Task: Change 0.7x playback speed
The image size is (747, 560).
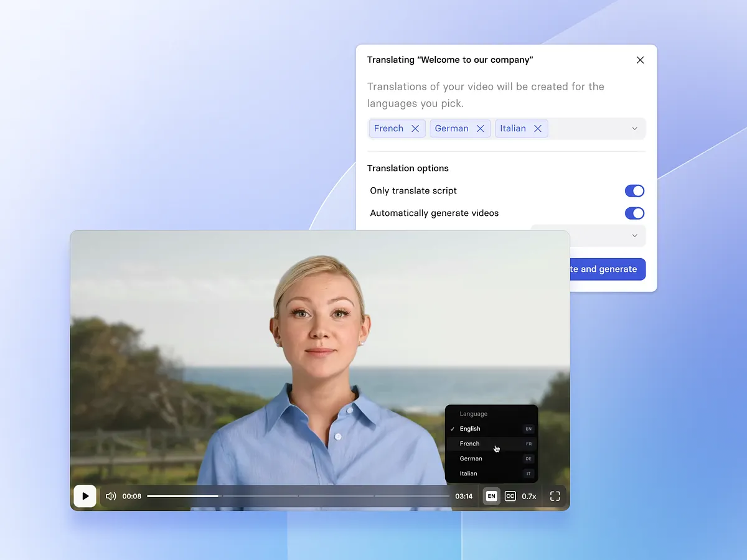Action: pyautogui.click(x=529, y=496)
